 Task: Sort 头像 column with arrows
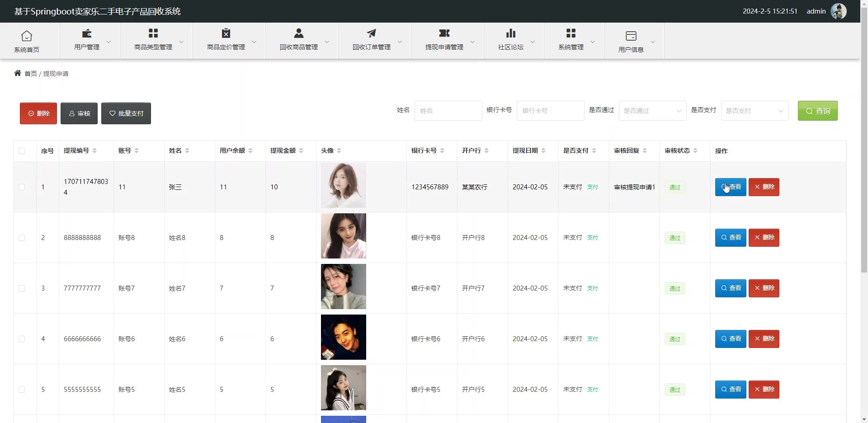(339, 150)
